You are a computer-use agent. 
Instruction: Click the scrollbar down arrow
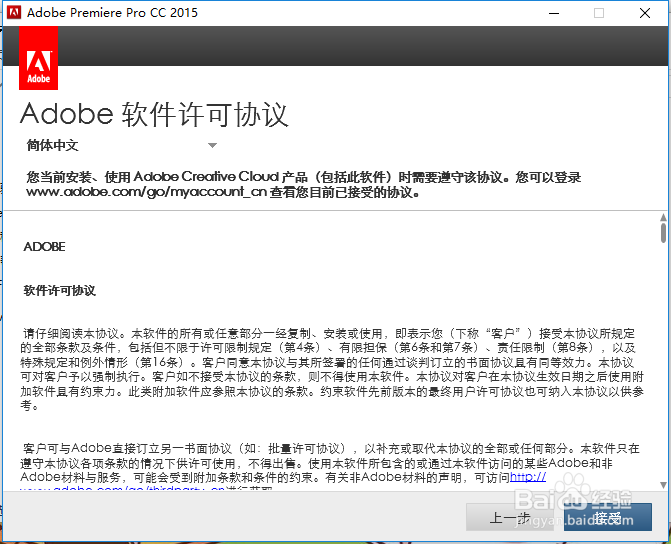[663, 485]
